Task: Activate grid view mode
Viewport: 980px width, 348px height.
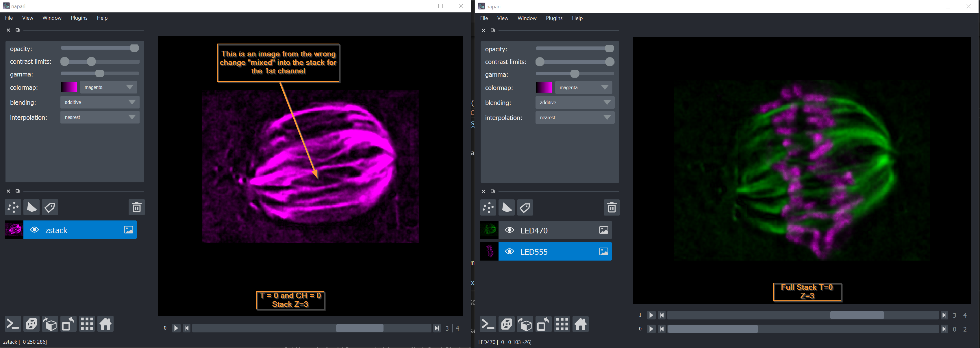Action: tap(87, 324)
